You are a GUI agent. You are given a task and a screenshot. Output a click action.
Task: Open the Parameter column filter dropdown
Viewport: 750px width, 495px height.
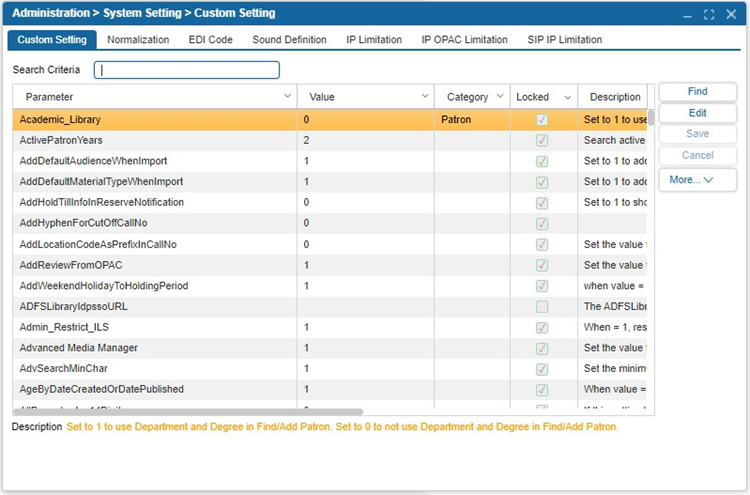click(287, 97)
